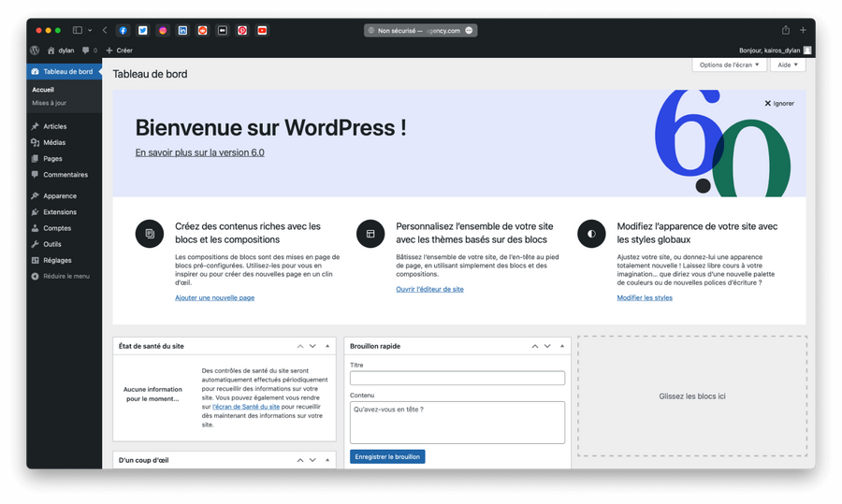Click the global styles half-circle icon
Viewport: 842px width, 504px height.
[591, 234]
